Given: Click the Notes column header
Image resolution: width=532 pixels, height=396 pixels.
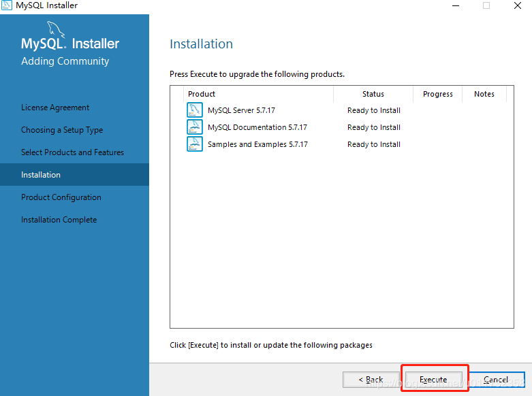Looking at the screenshot, I should (x=484, y=94).
